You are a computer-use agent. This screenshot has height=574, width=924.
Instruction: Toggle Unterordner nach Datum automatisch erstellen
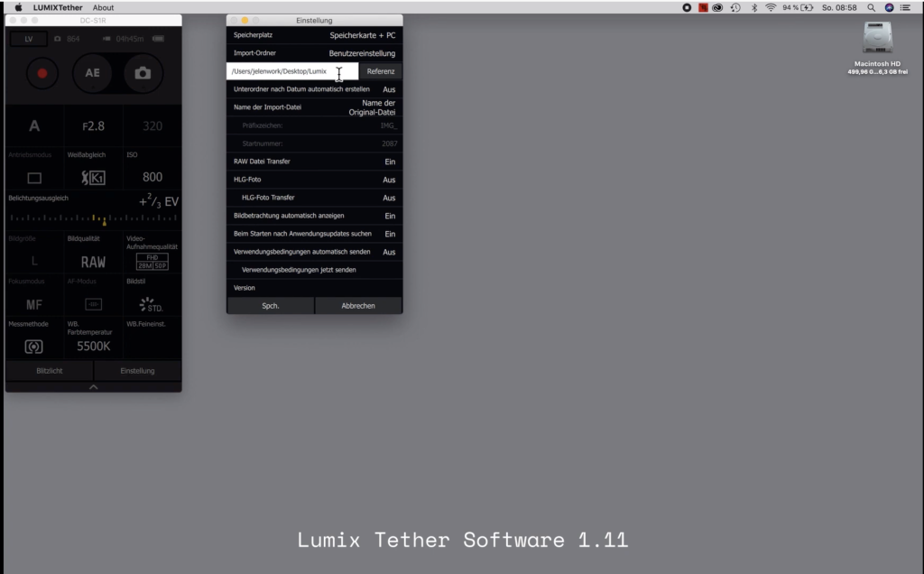click(388, 89)
